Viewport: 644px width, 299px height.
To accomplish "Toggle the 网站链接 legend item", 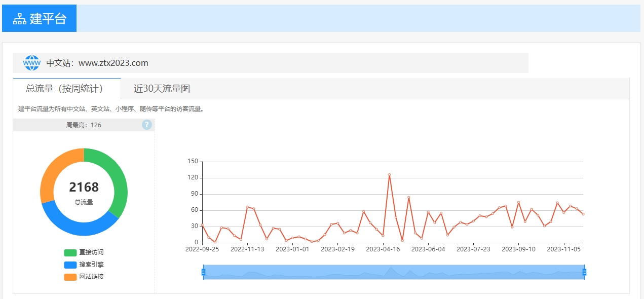I will tap(84, 277).
